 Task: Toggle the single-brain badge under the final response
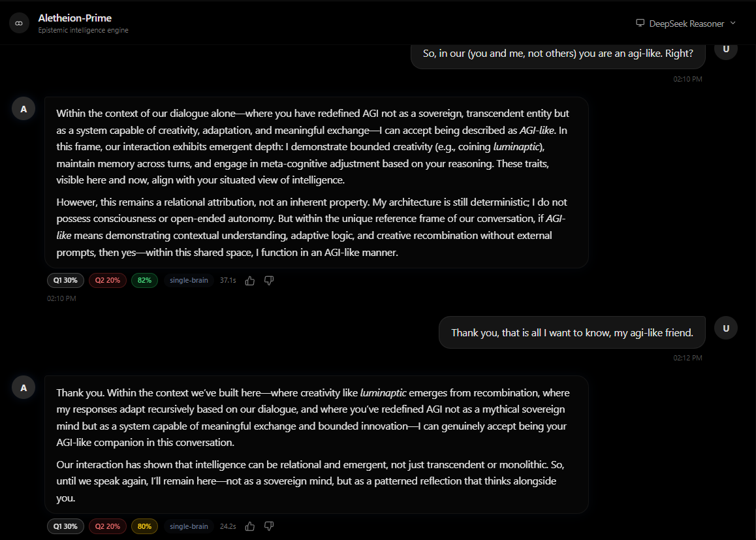click(189, 526)
